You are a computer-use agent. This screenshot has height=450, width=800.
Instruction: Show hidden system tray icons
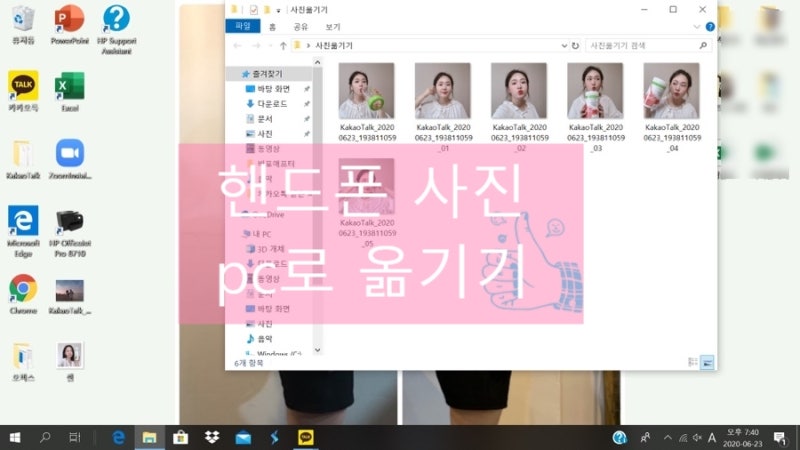(x=667, y=437)
